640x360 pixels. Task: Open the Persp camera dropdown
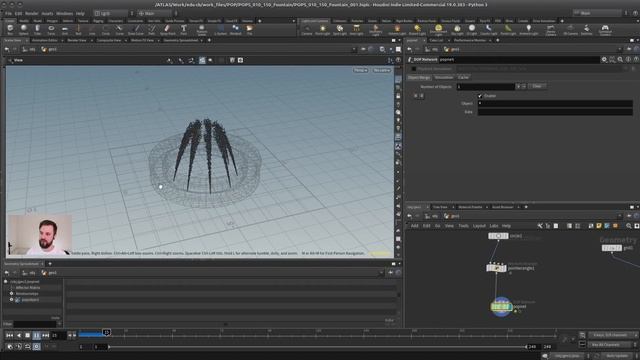coord(360,70)
